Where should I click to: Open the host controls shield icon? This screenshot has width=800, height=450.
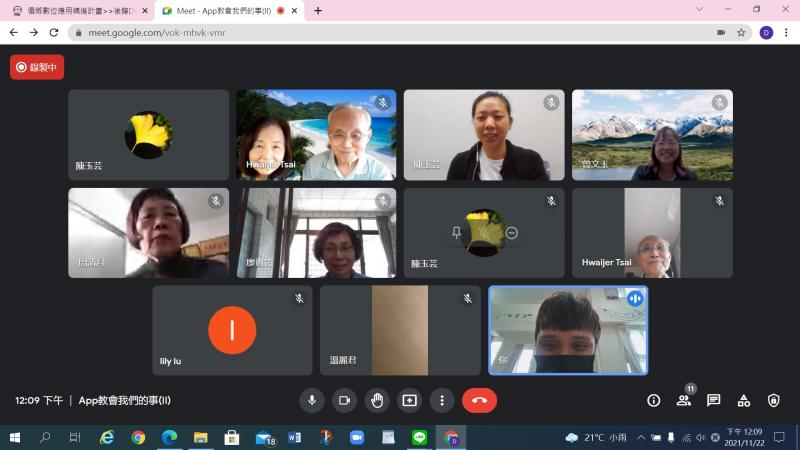774,400
